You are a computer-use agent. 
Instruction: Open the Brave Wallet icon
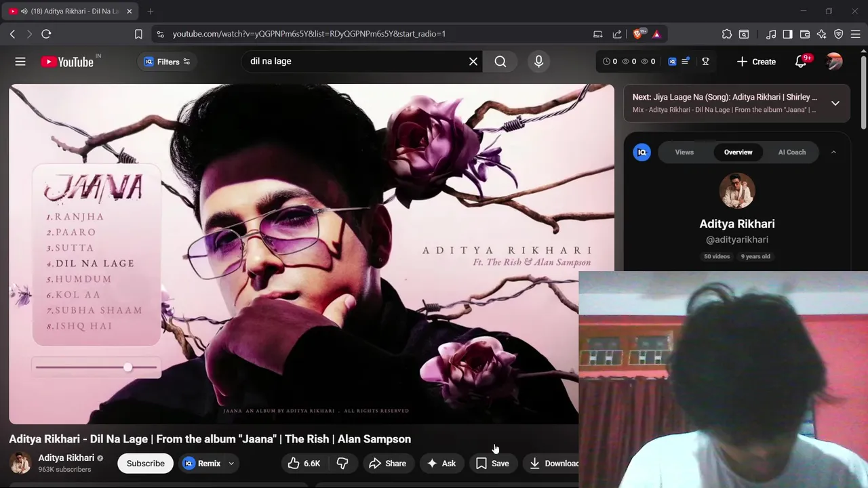click(x=805, y=34)
